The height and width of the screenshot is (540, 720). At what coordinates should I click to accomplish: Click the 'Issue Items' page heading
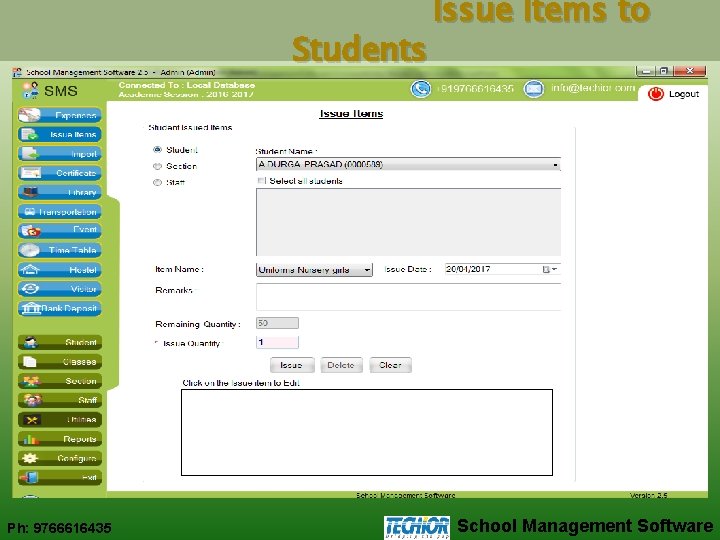(x=351, y=113)
